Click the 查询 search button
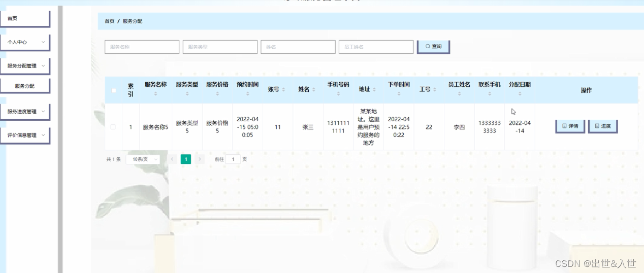 pyautogui.click(x=433, y=46)
